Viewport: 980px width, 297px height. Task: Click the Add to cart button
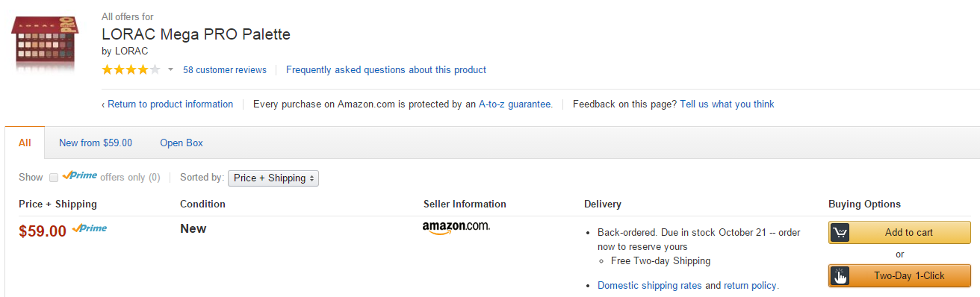coord(899,233)
